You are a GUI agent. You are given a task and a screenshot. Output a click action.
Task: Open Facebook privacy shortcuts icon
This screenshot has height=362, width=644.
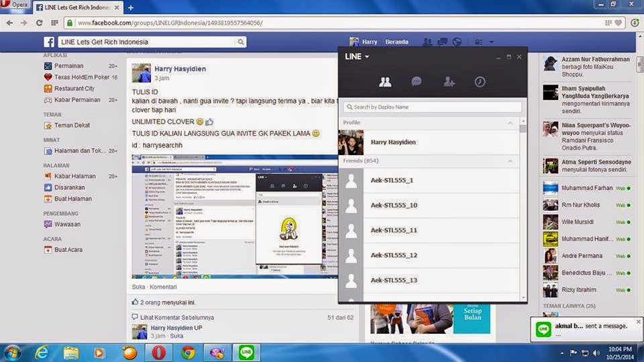[478, 42]
